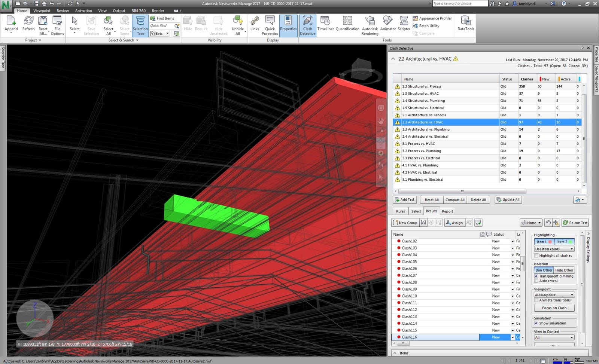Select the 1.4 Structural vs. Plumbing test row
The width and height of the screenshot is (599, 364).
pos(423,101)
